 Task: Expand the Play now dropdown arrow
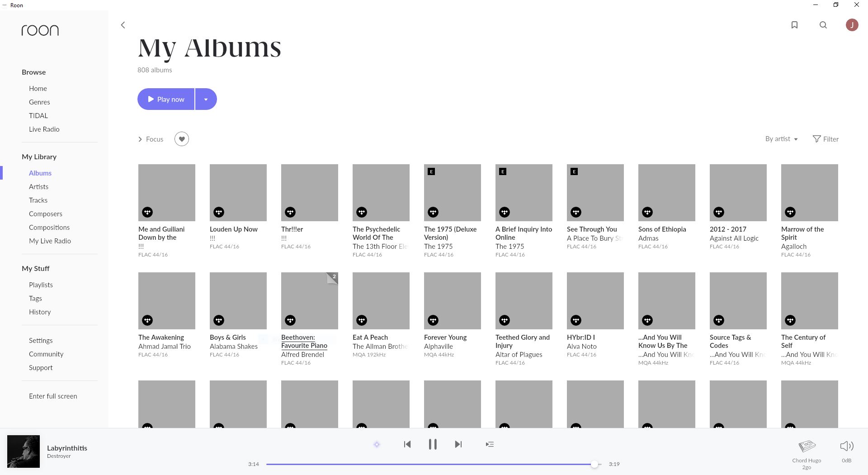(x=206, y=99)
